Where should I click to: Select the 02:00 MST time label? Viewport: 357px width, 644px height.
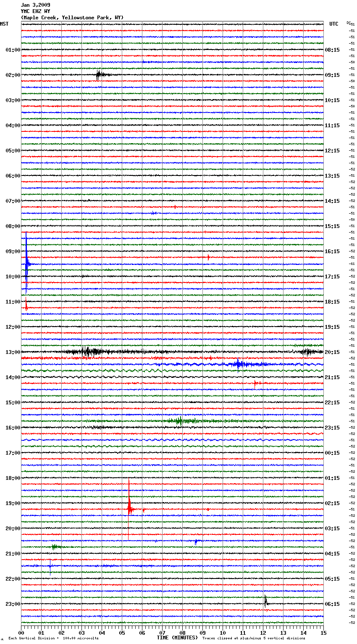click(x=13, y=75)
